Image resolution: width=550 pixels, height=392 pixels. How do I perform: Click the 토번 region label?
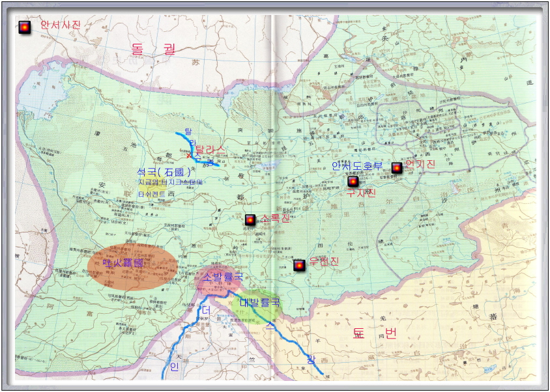[x=374, y=334]
